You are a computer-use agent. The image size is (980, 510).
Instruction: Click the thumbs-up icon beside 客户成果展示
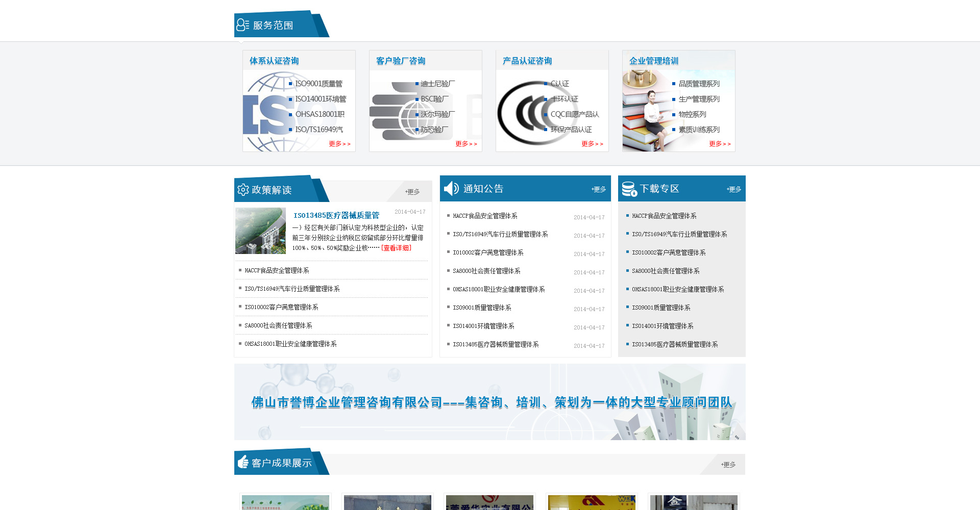[243, 462]
